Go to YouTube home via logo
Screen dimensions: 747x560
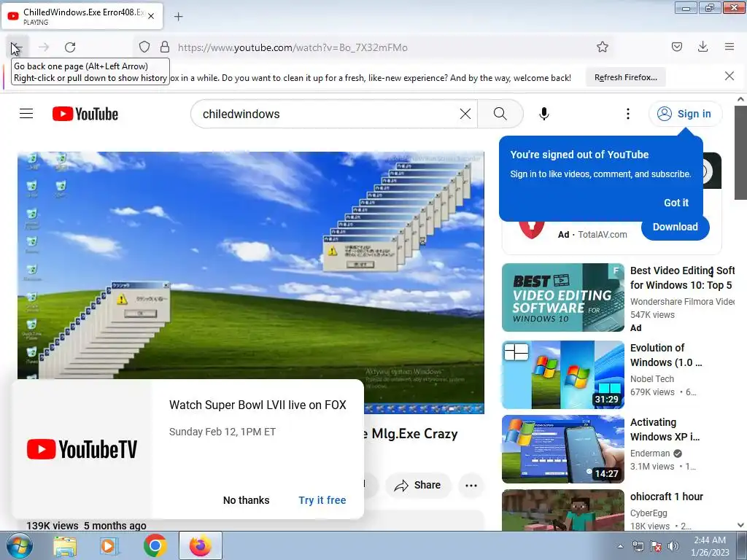click(85, 114)
